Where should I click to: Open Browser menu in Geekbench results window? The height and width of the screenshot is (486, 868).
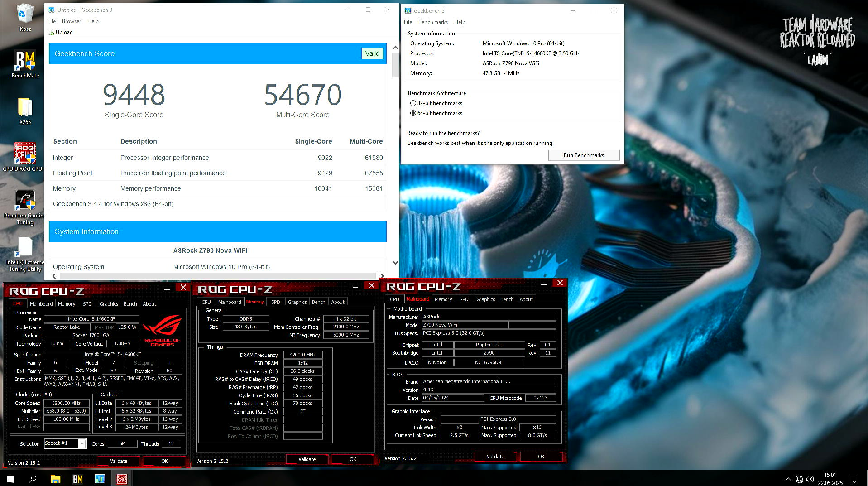pos(72,21)
